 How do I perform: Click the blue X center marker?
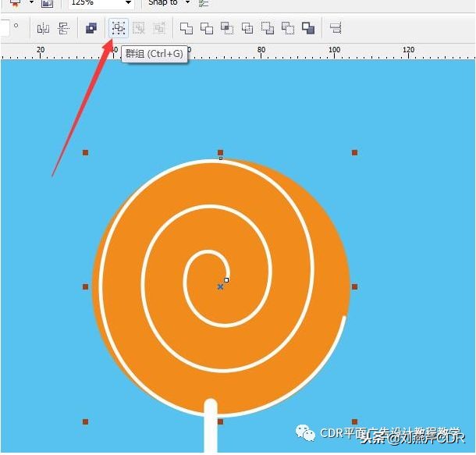pyautogui.click(x=220, y=286)
